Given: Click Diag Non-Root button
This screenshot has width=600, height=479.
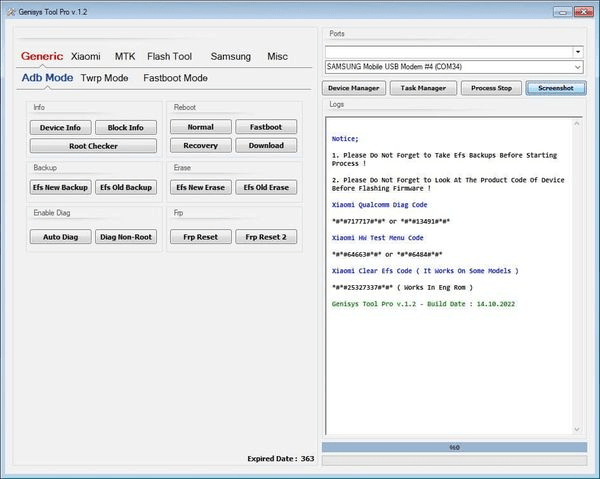Looking at the screenshot, I should [x=126, y=237].
